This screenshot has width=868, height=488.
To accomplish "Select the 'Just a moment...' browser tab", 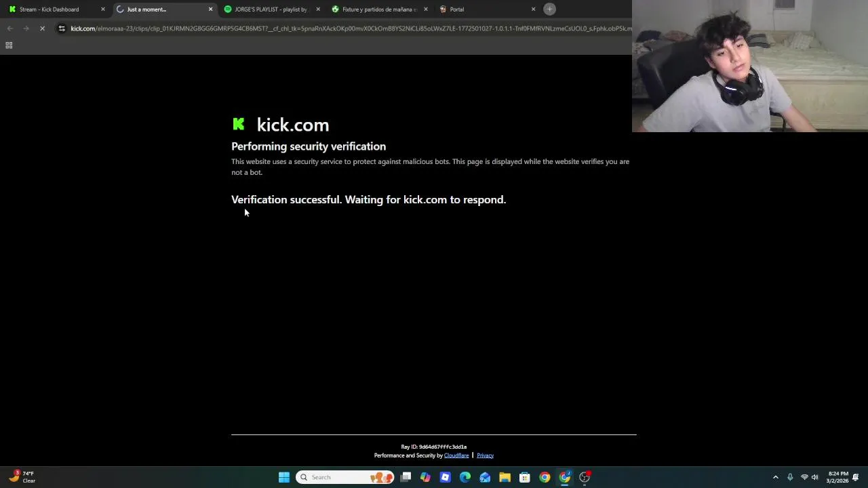I will (163, 9).
